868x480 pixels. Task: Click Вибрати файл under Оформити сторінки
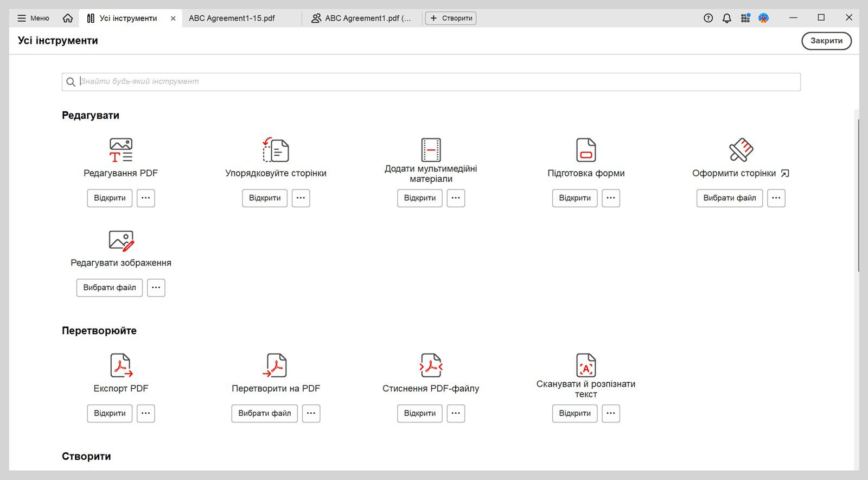[730, 198]
